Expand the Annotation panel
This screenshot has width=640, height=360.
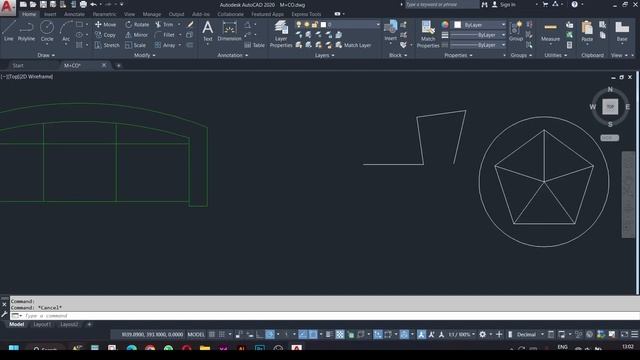click(233, 55)
